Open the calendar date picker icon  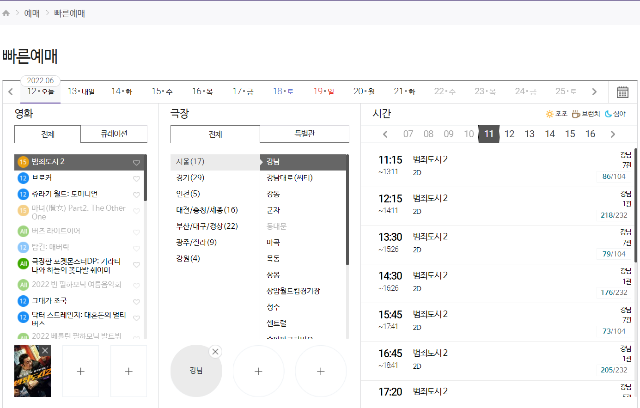(x=622, y=92)
